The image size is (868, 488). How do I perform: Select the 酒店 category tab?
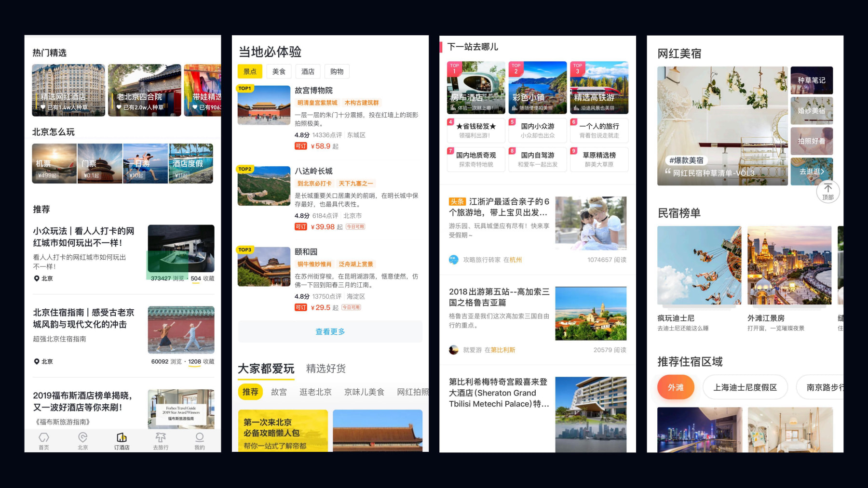point(308,71)
